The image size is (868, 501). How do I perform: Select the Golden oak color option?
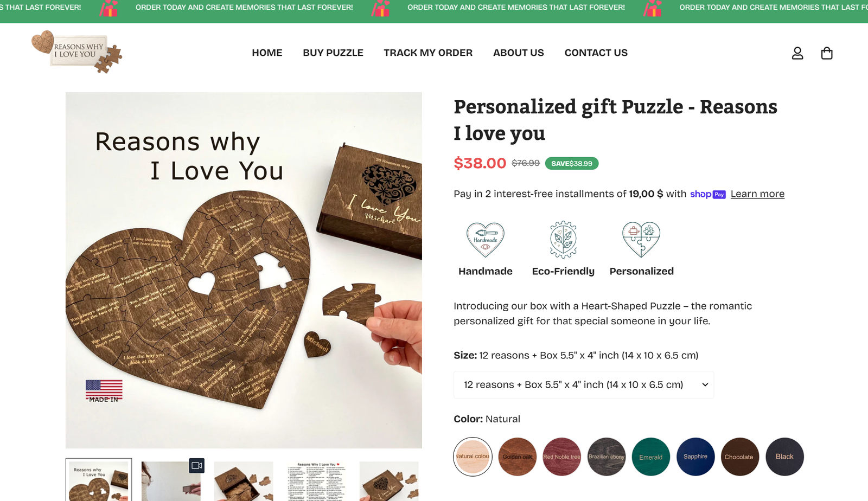pos(517,457)
